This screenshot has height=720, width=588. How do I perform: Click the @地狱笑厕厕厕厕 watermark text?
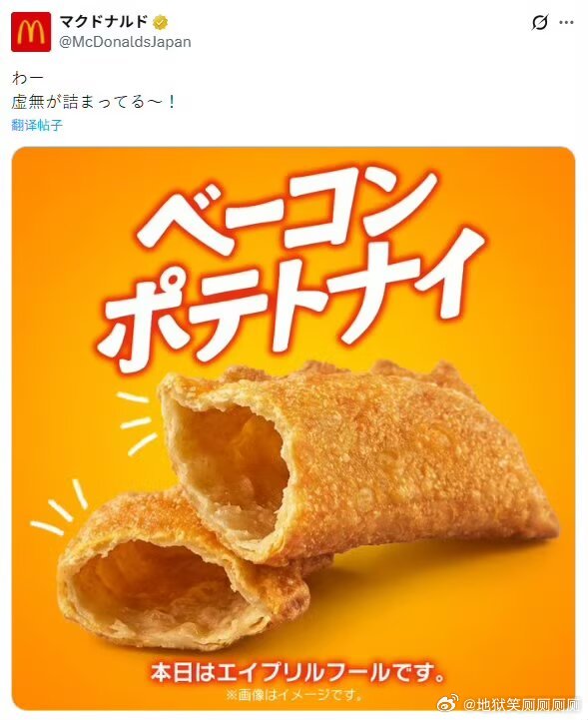pos(522,703)
